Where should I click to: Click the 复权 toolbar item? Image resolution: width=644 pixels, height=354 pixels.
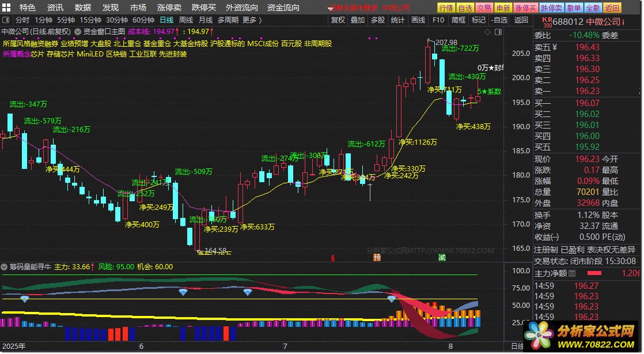338,20
